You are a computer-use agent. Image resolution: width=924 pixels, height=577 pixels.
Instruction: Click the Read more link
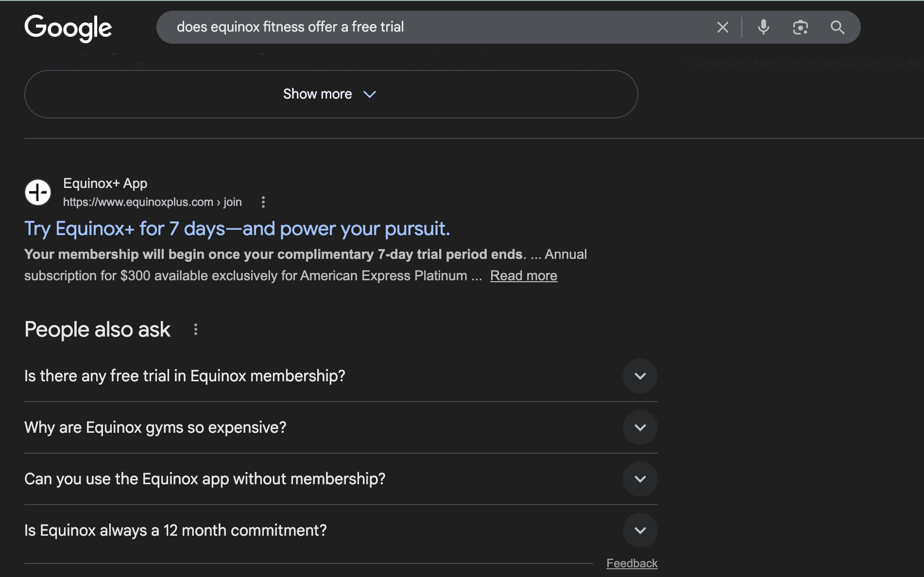(523, 276)
